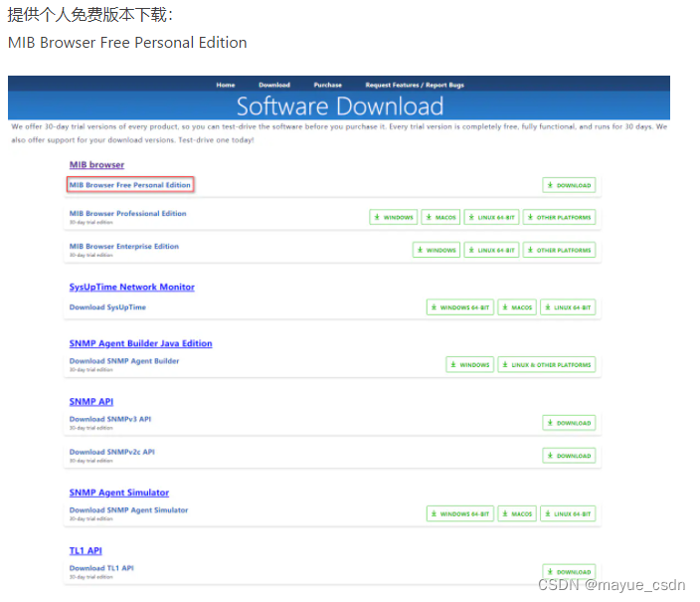This screenshot has width=700, height=602.
Task: Open the Download menu item
Action: (x=274, y=85)
